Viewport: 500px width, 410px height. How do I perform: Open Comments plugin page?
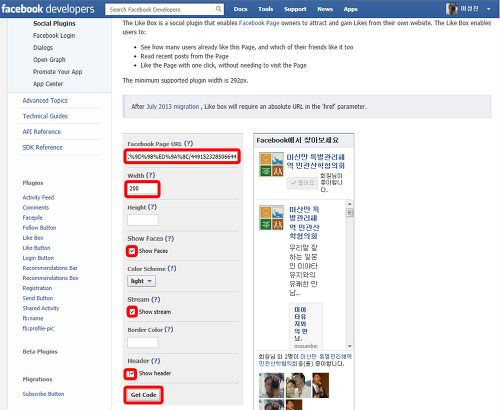pyautogui.click(x=36, y=207)
